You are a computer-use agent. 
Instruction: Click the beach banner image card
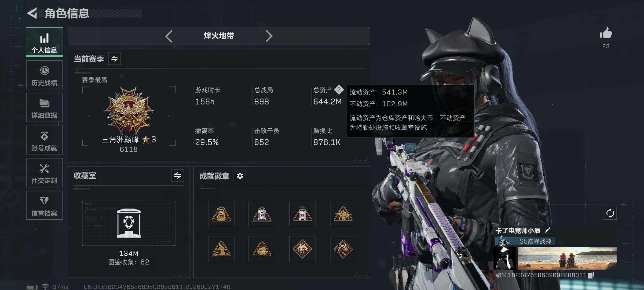point(567,258)
